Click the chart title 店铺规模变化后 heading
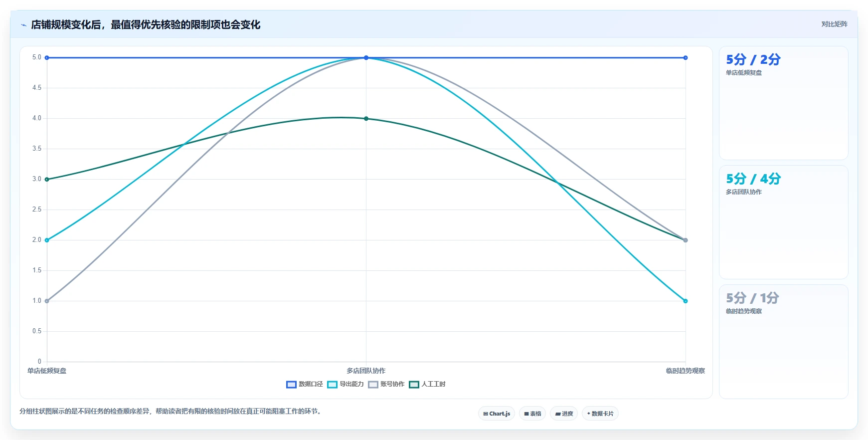The width and height of the screenshot is (868, 440). point(146,25)
